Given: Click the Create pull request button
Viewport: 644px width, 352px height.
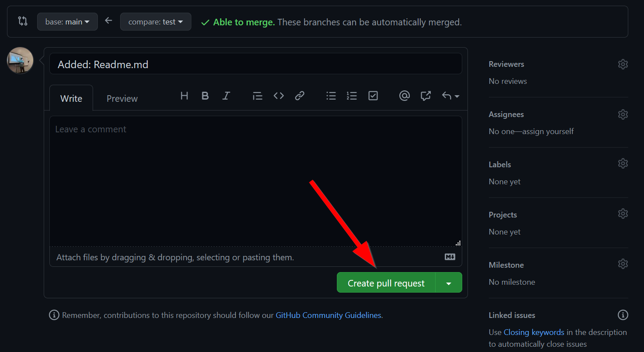Looking at the screenshot, I should point(386,283).
